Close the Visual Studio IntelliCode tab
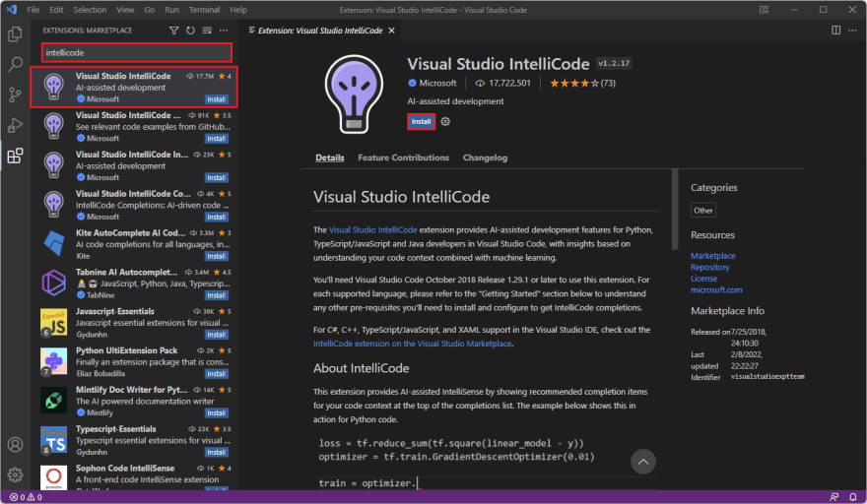 coord(391,31)
